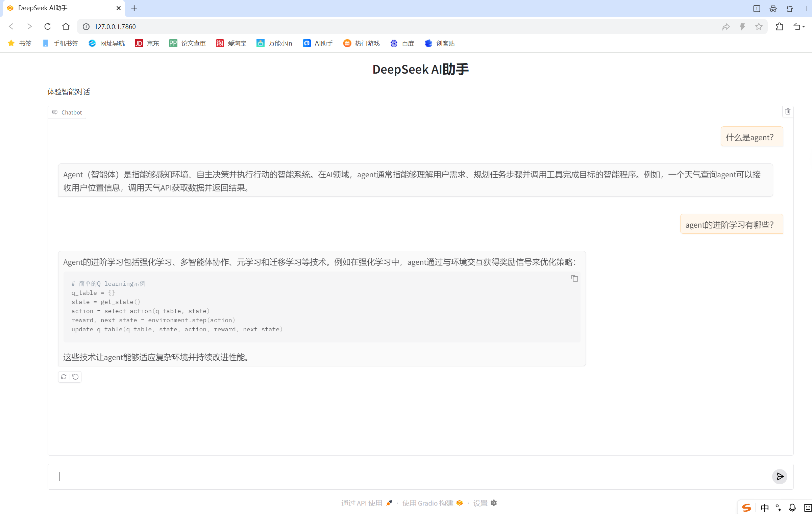Go forward with the browser forward arrow
This screenshot has width=812, height=514.
click(x=29, y=27)
